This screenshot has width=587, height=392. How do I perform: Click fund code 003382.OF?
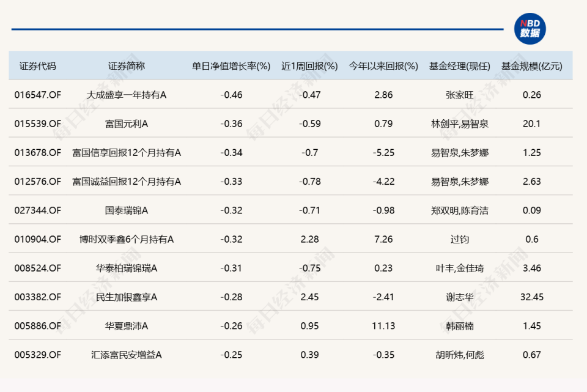[38, 297]
